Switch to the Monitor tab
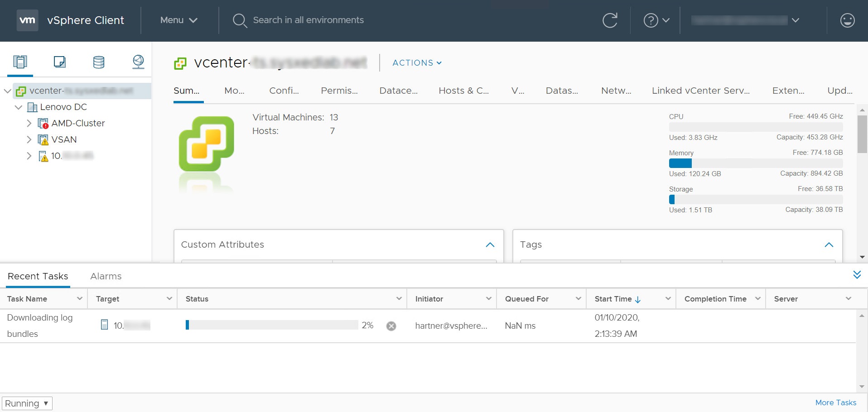The width and height of the screenshot is (868, 412). [x=234, y=91]
